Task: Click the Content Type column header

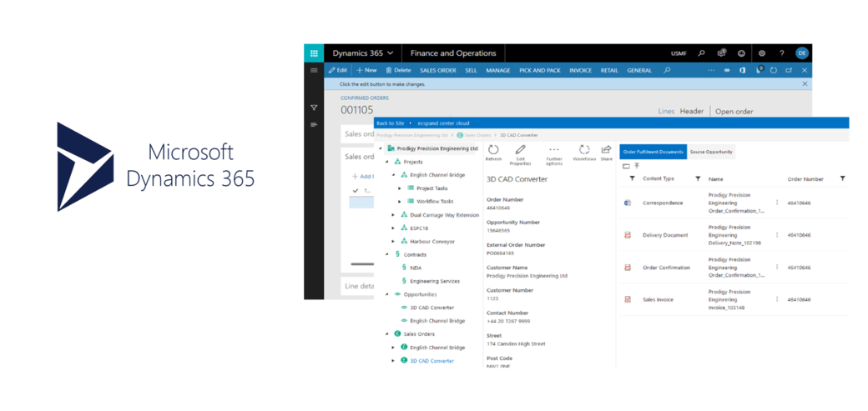Action: pyautogui.click(x=659, y=178)
